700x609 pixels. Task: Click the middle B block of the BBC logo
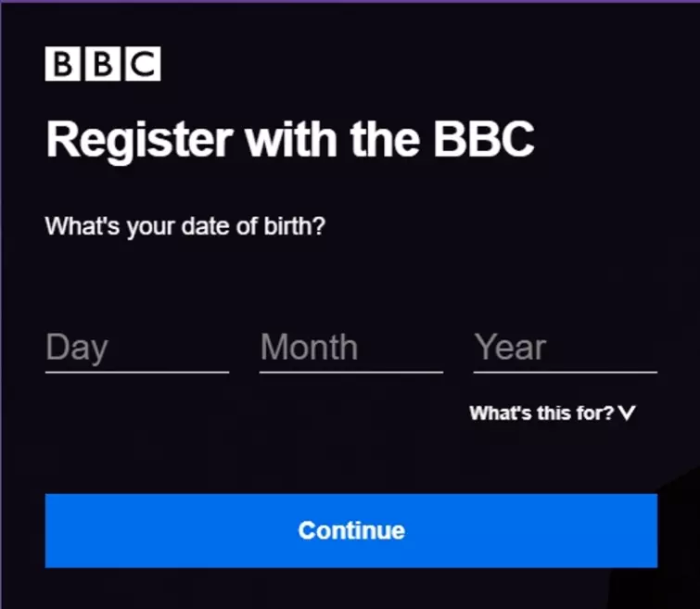pos(103,64)
